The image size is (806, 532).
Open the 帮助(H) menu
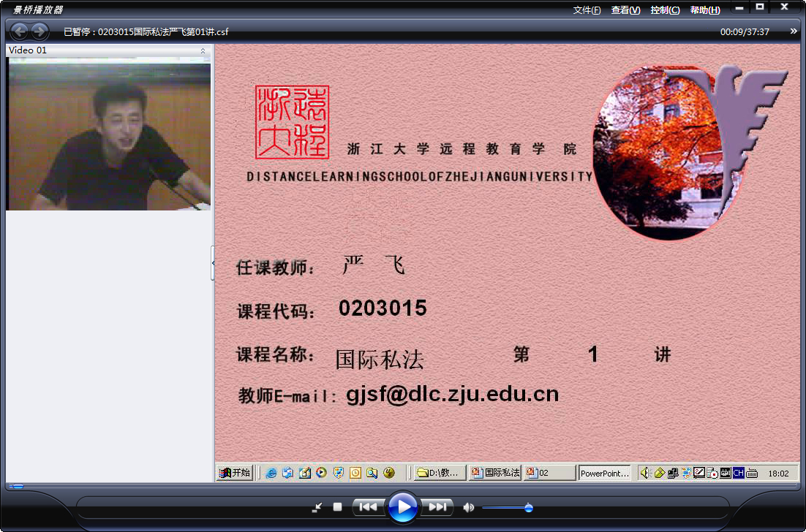705,10
